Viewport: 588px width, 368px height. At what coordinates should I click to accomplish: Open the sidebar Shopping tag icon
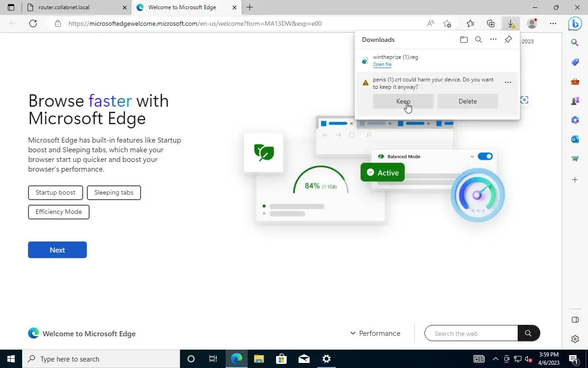[575, 62]
